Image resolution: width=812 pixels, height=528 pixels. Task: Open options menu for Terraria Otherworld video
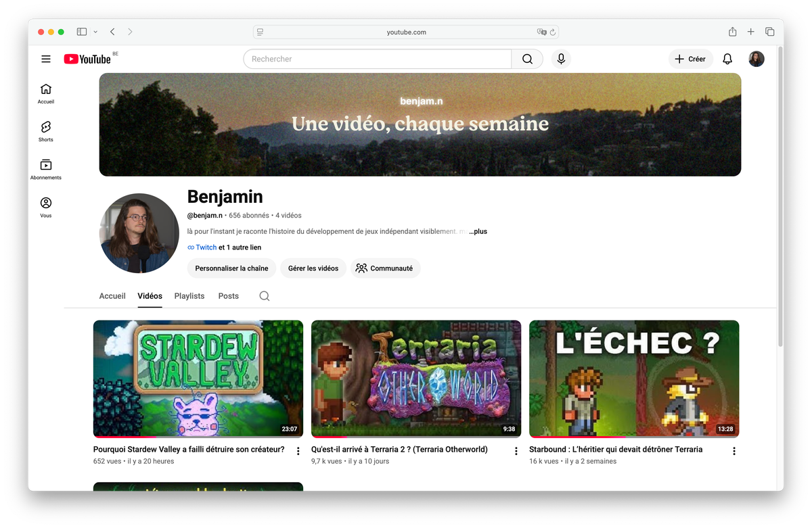coord(516,451)
